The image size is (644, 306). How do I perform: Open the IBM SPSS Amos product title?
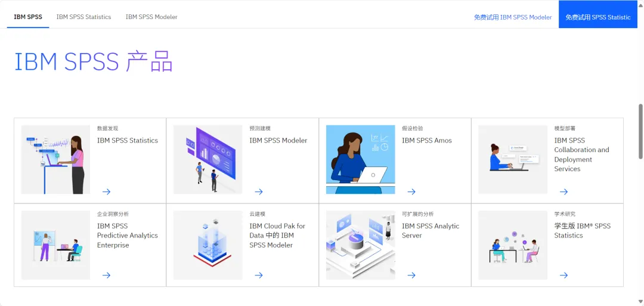tap(427, 140)
